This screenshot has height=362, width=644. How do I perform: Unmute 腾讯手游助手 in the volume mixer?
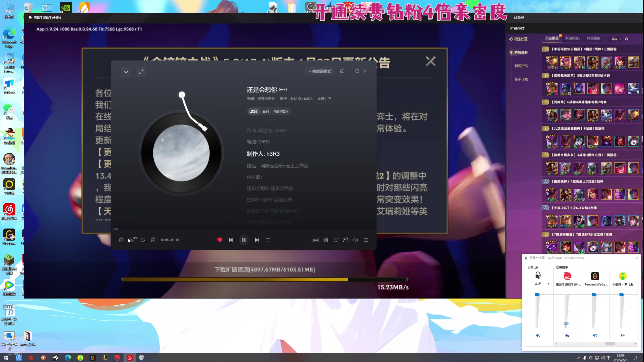pyautogui.click(x=567, y=335)
